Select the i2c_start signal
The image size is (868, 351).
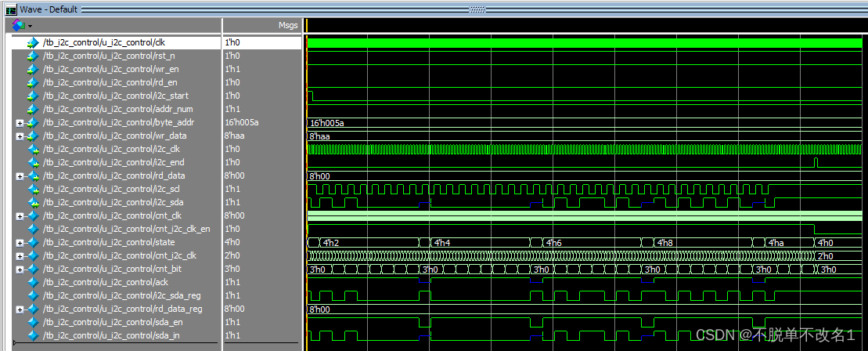(115, 96)
